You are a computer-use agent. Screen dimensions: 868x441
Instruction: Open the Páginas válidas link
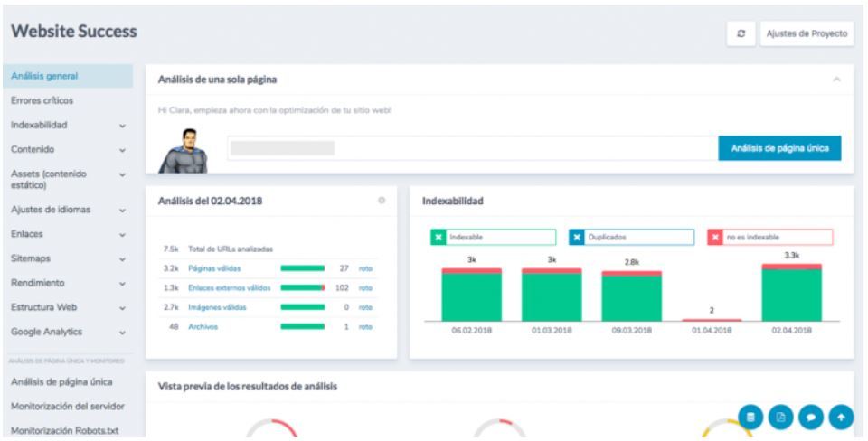click(214, 268)
